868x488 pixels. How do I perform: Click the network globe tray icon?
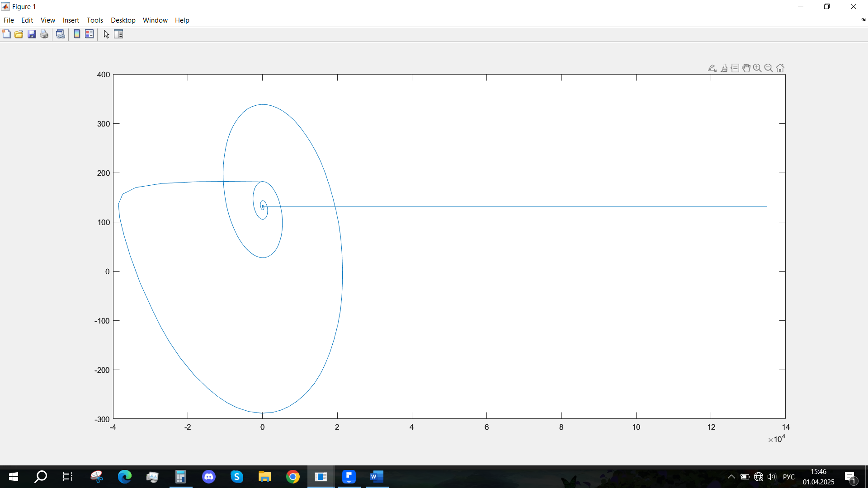[759, 477]
